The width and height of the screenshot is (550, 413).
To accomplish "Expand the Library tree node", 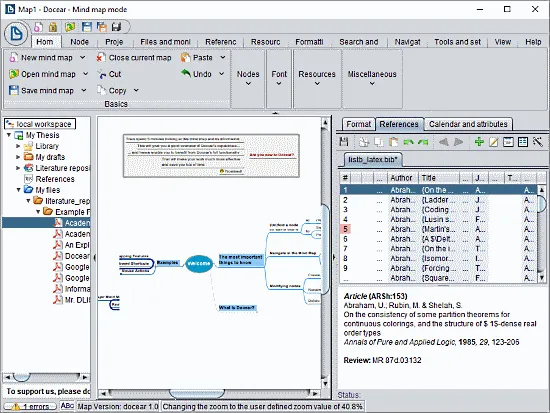I will click(18, 146).
